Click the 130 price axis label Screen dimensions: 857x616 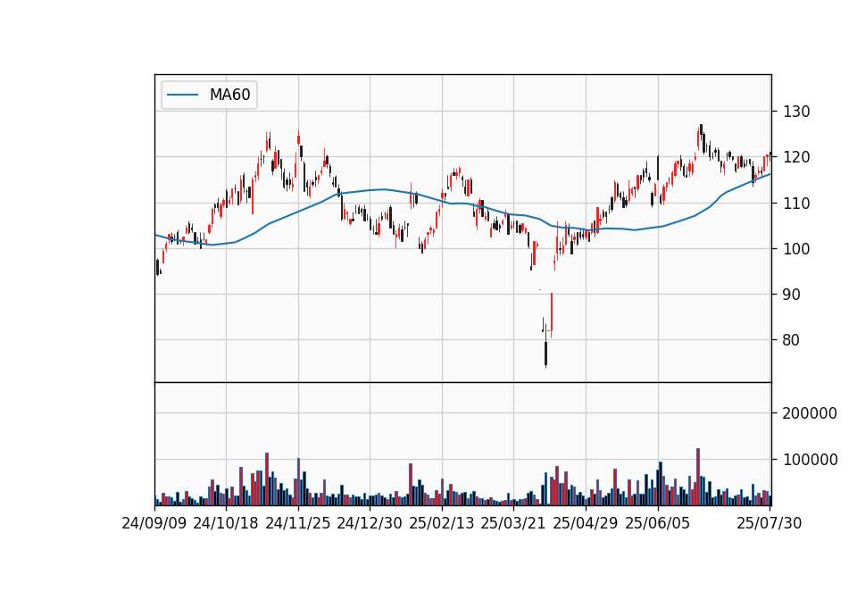tap(796, 112)
